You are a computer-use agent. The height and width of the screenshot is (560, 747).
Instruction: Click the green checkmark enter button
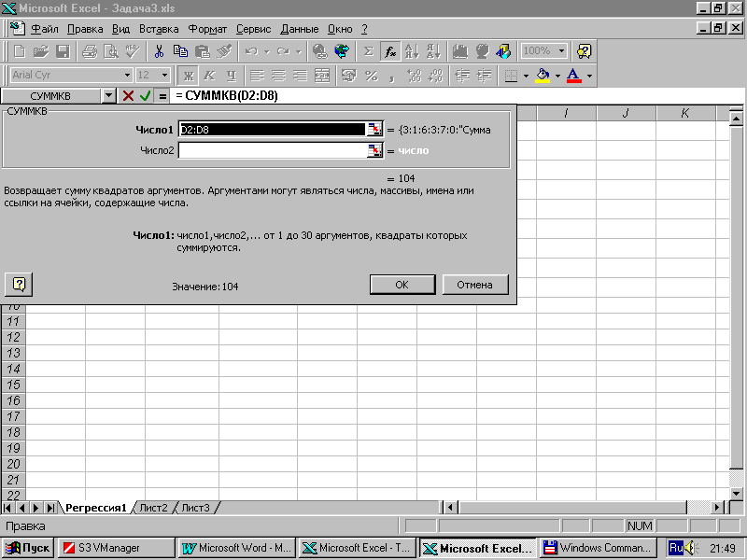click(x=145, y=96)
